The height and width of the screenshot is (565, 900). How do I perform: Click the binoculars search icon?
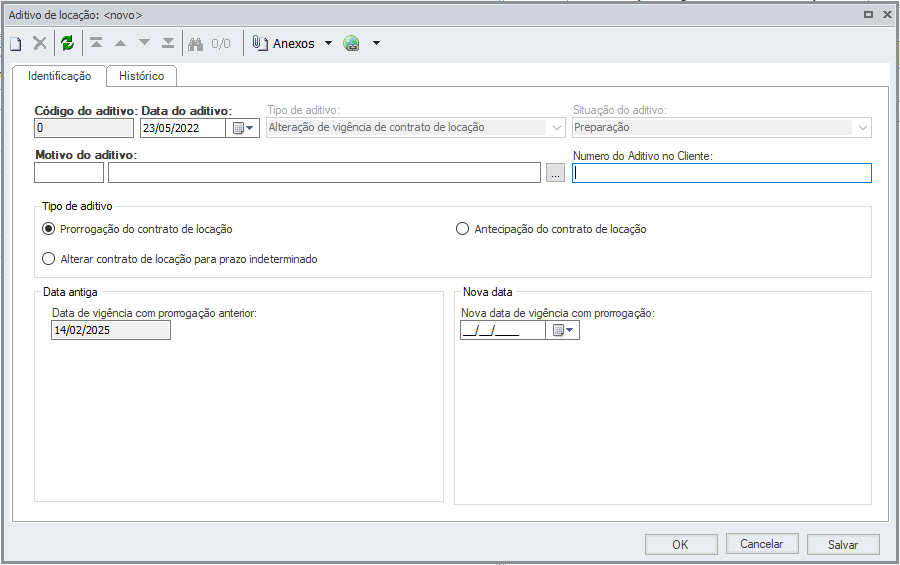[x=195, y=44]
